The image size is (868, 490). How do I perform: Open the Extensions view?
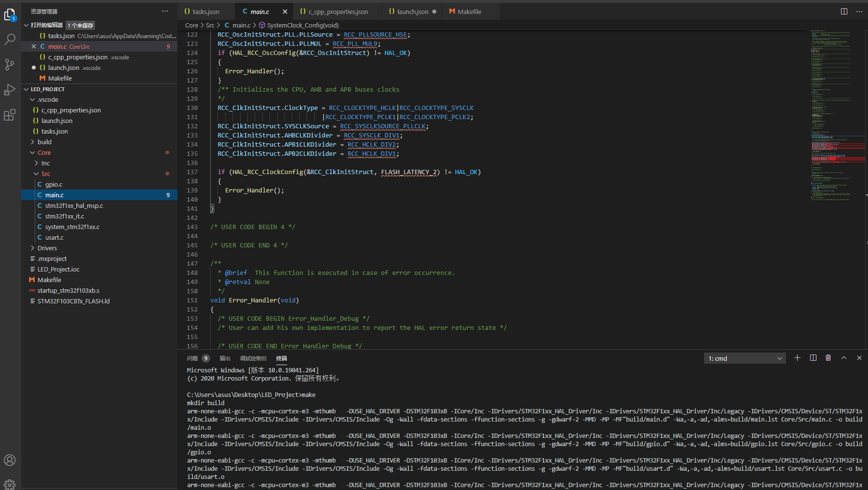10,115
